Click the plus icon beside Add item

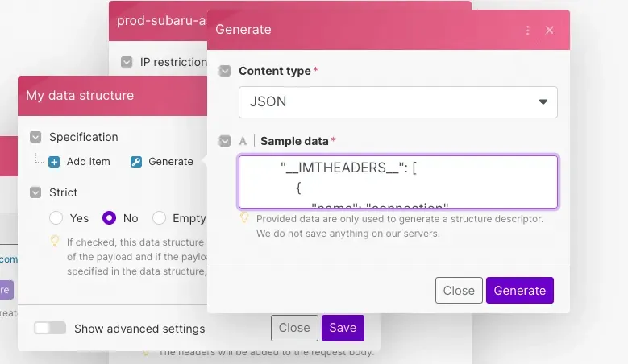(54, 162)
